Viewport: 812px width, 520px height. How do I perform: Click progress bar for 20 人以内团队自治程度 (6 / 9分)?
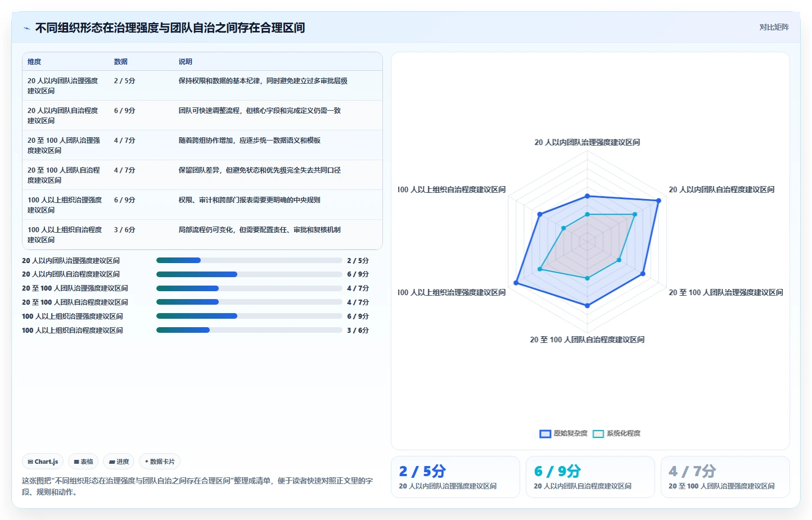pyautogui.click(x=249, y=274)
